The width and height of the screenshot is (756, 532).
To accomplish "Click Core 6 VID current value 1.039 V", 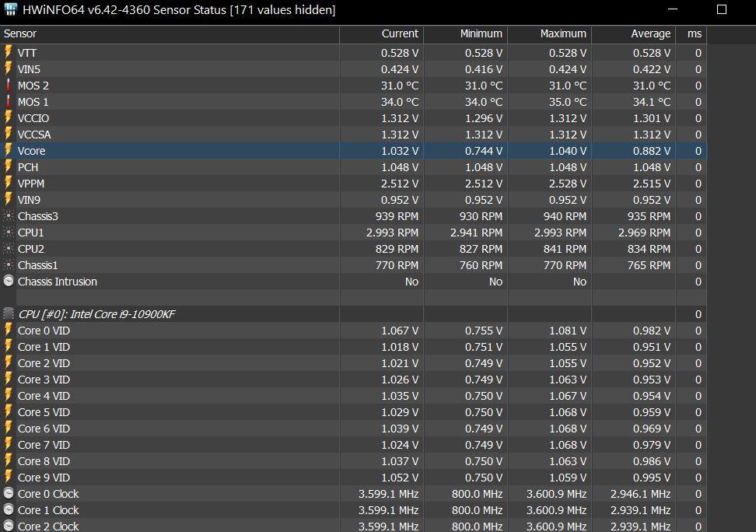I will [x=400, y=429].
